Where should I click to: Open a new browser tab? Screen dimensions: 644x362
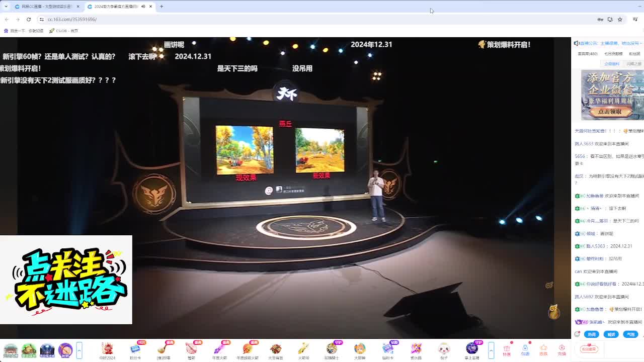(x=162, y=7)
